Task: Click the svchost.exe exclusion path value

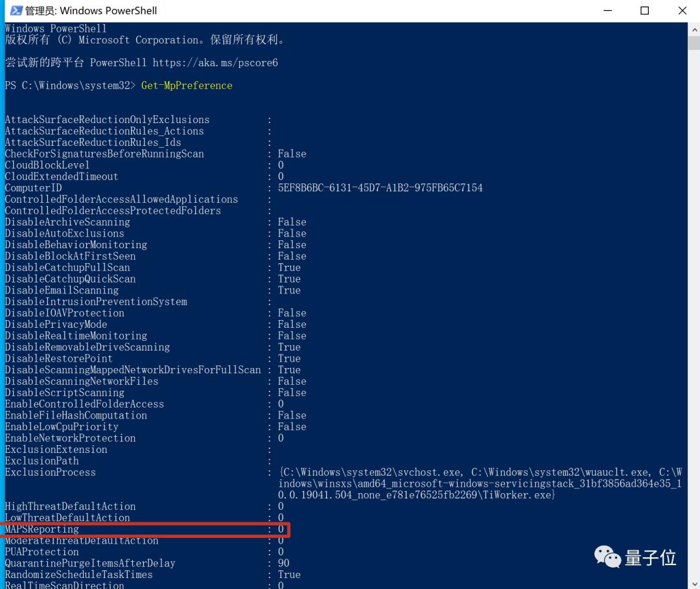Action: 371,472
